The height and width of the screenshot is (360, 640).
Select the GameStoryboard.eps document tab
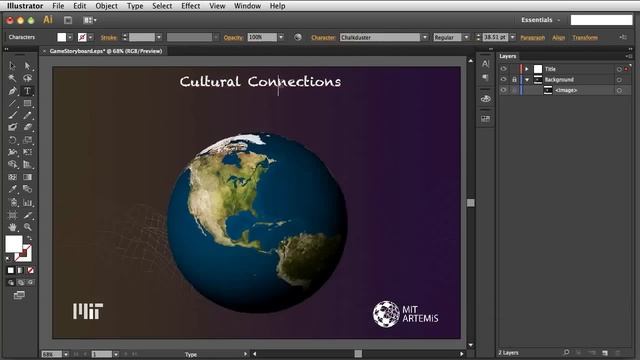coord(105,51)
